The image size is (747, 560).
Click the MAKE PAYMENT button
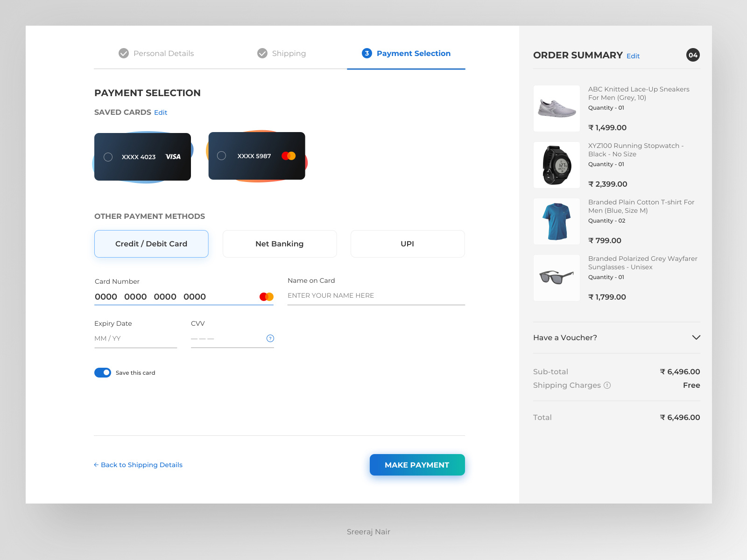coord(417,465)
